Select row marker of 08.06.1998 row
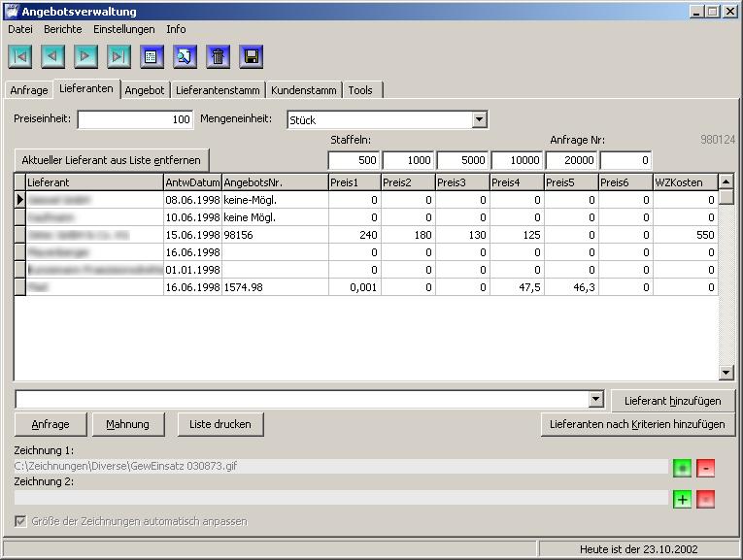Image resolution: width=743 pixels, height=560 pixels. tap(19, 200)
